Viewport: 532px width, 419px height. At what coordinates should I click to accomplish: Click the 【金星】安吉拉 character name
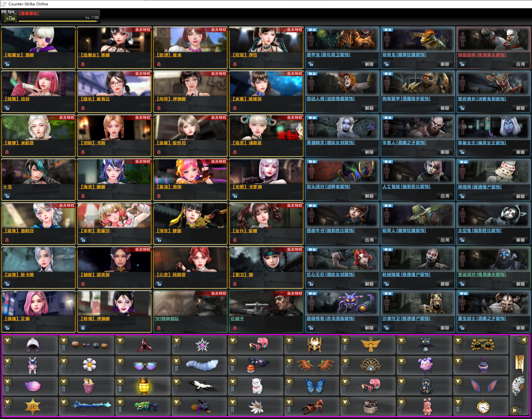pos(171,143)
